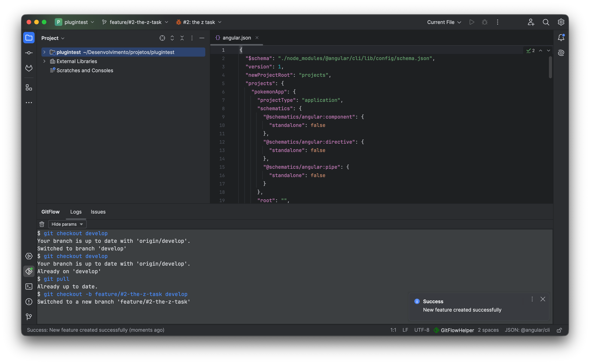Open the feature/#2-the-z-task branch dropdown
590x364 pixels.
pyautogui.click(x=135, y=22)
